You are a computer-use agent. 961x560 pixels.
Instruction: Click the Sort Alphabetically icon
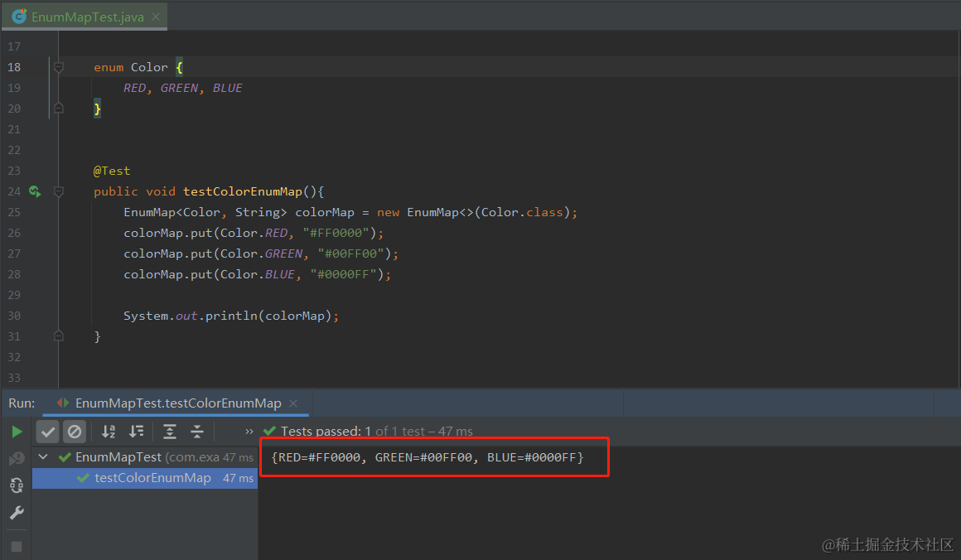[x=108, y=431]
